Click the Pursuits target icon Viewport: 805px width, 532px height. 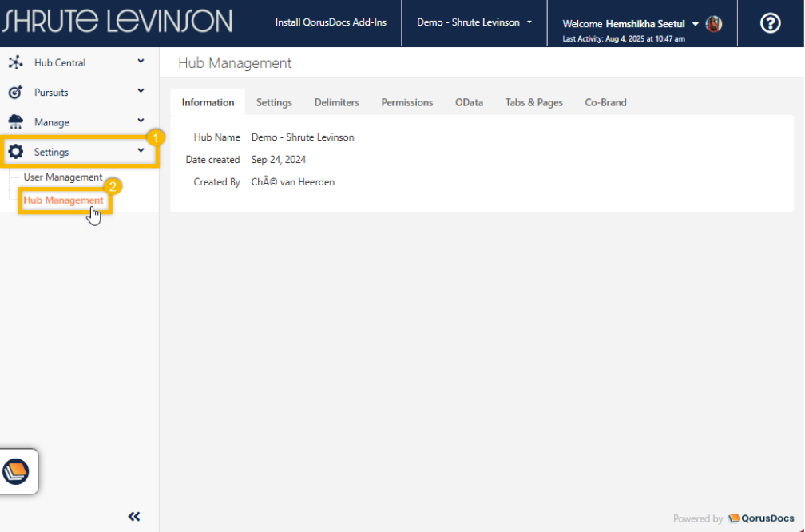coord(15,93)
